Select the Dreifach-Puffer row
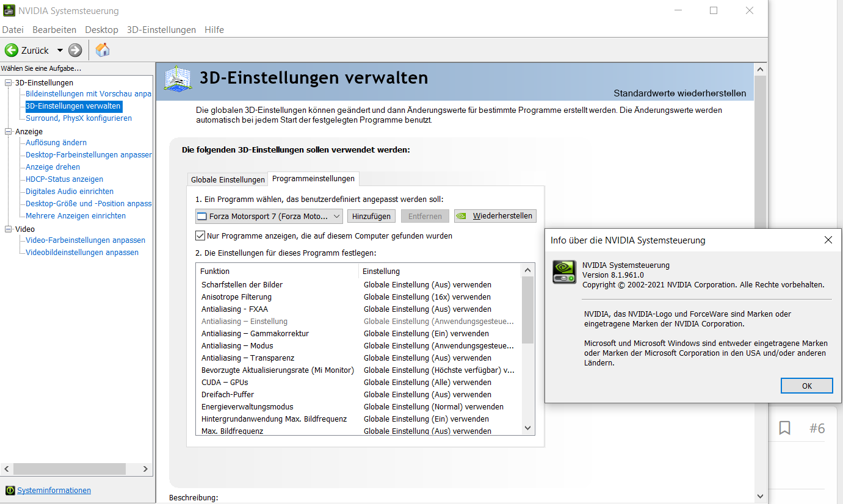This screenshot has height=504, width=843. pos(358,395)
